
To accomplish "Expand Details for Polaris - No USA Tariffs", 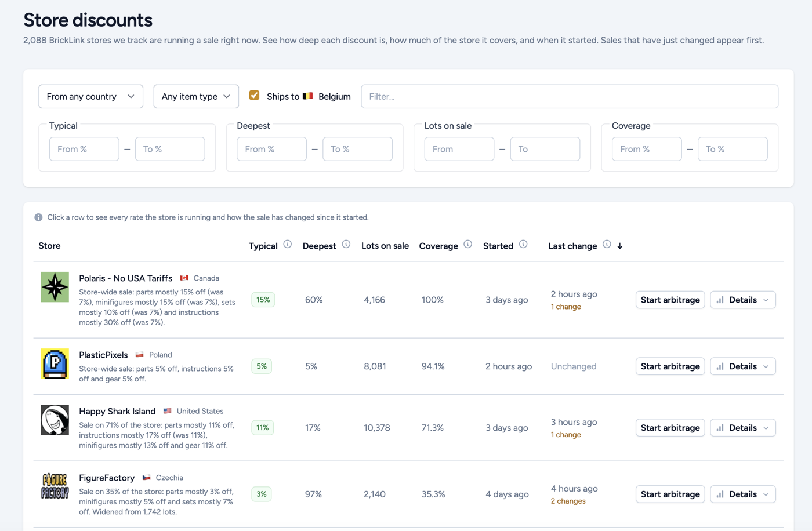I will pyautogui.click(x=743, y=300).
